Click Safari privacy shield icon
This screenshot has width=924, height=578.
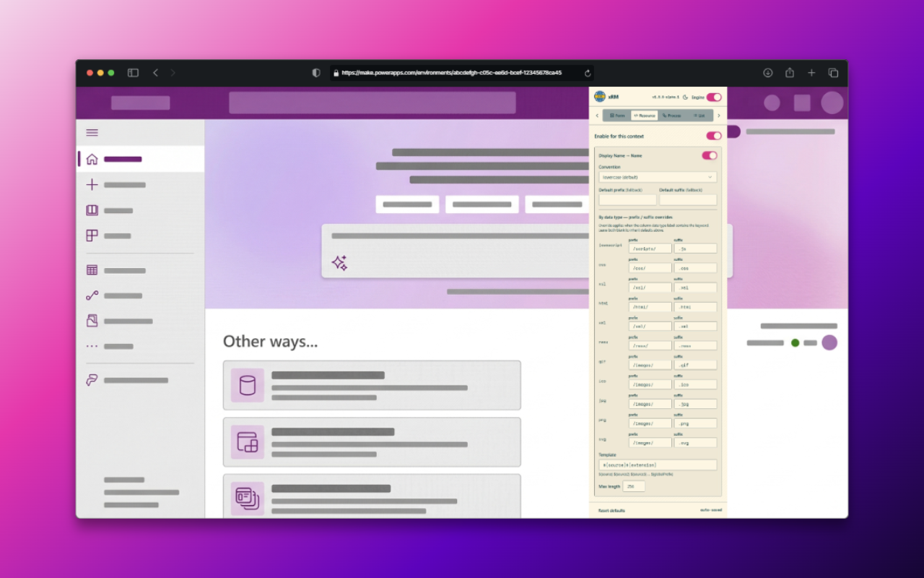[x=316, y=73]
